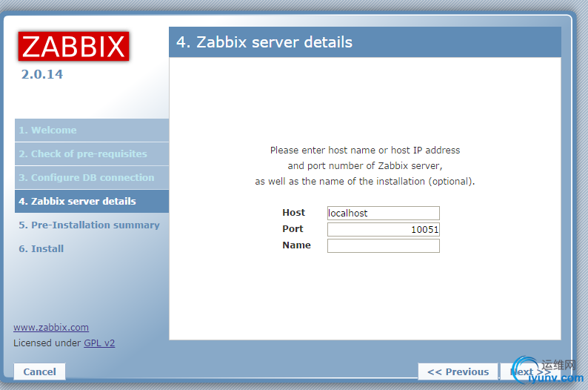Select step 4. Zabbix server details
The height and width of the screenshot is (390, 588).
click(x=92, y=201)
